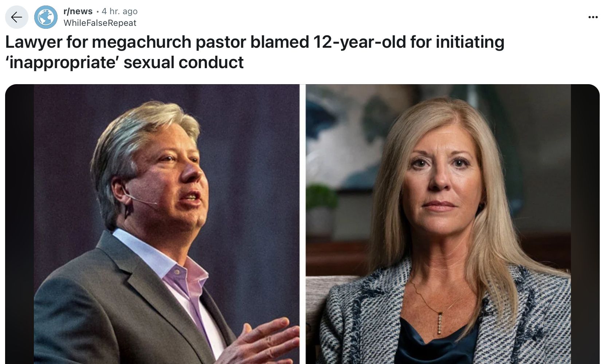Click the dark right margin of the image
This screenshot has width=603, height=364.
pyautogui.click(x=585, y=224)
